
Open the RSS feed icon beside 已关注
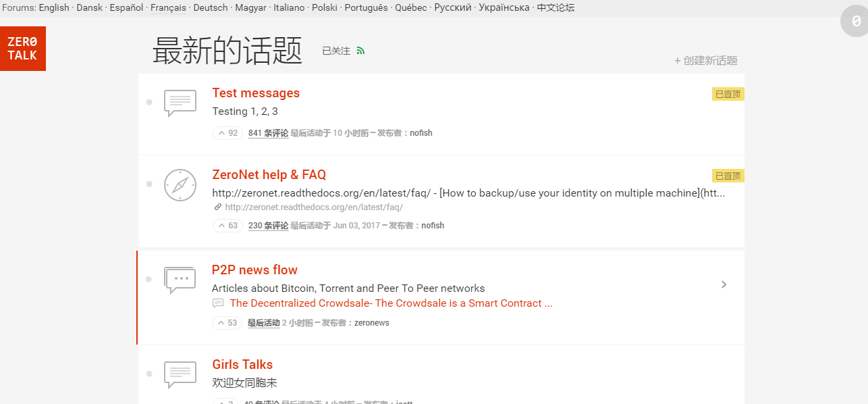360,51
